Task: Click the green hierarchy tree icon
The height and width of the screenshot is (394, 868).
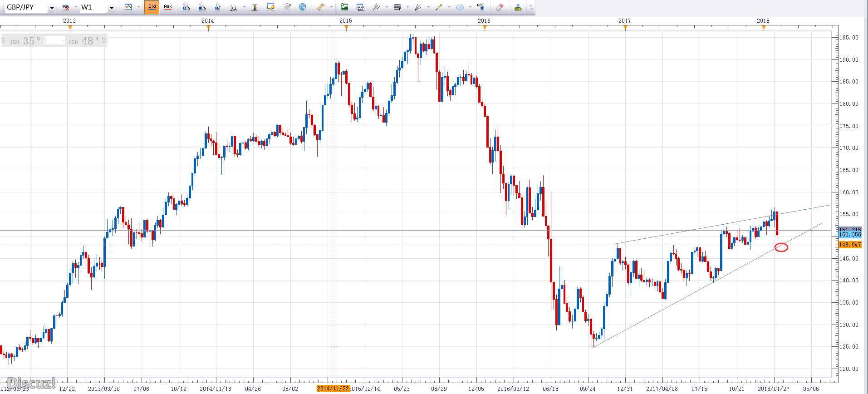Action: (518, 7)
